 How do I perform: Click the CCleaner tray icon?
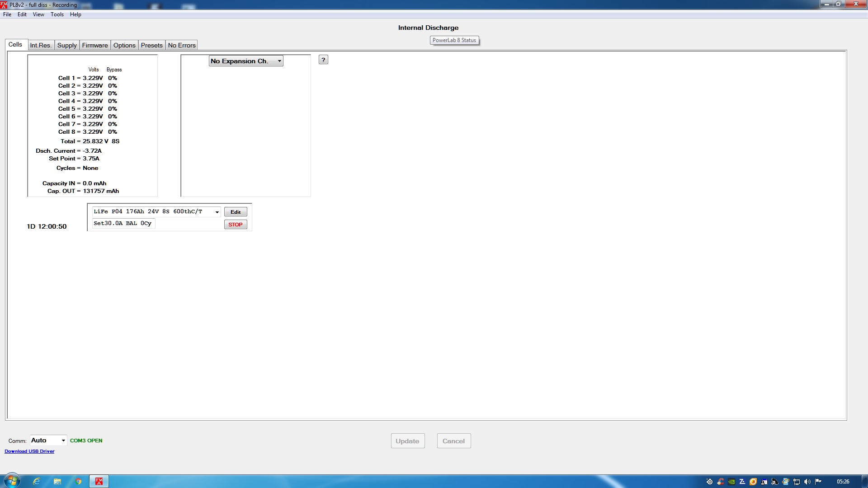pos(721,482)
